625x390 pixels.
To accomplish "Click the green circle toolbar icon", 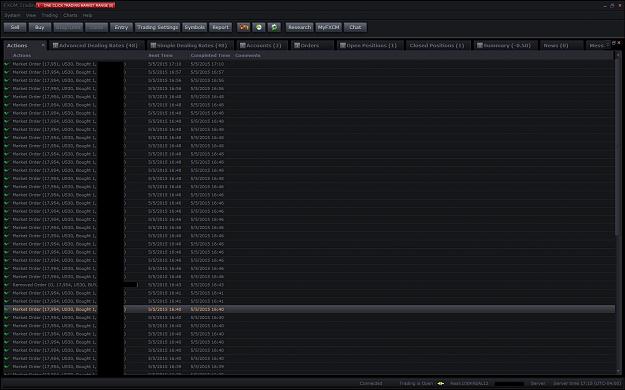I will [x=259, y=27].
